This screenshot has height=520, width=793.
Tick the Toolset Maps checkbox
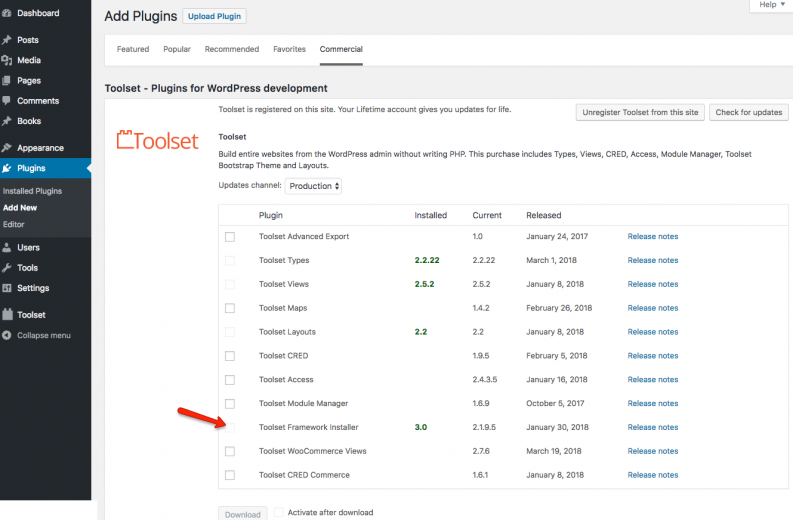[x=230, y=308]
